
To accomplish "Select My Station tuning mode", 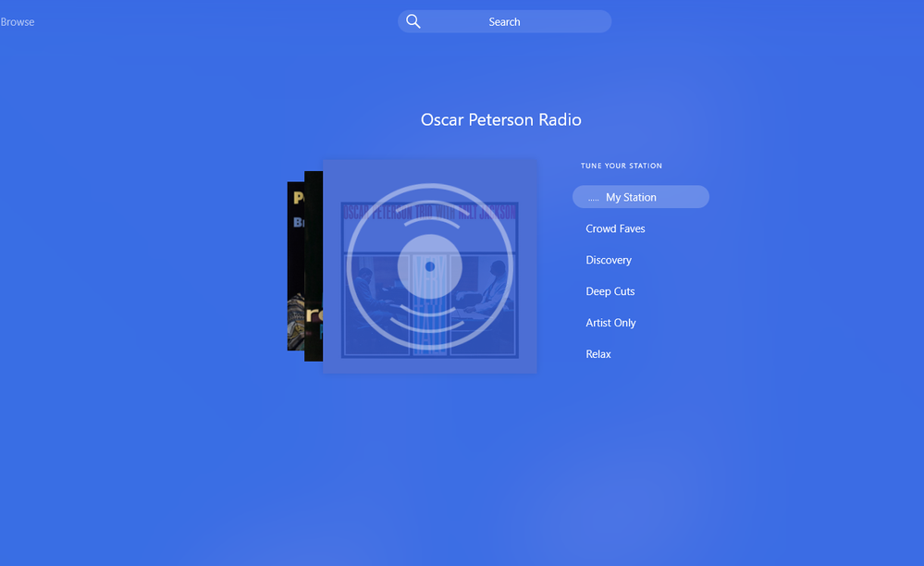I will pos(641,197).
